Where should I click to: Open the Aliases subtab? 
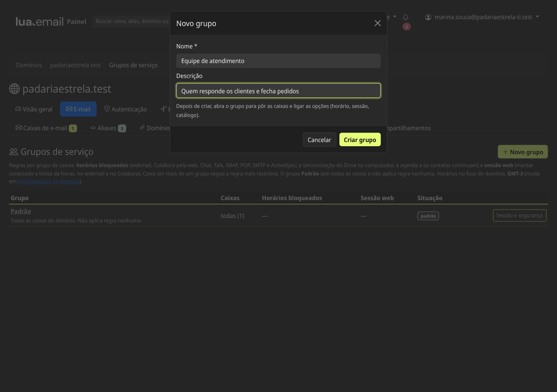108,128
